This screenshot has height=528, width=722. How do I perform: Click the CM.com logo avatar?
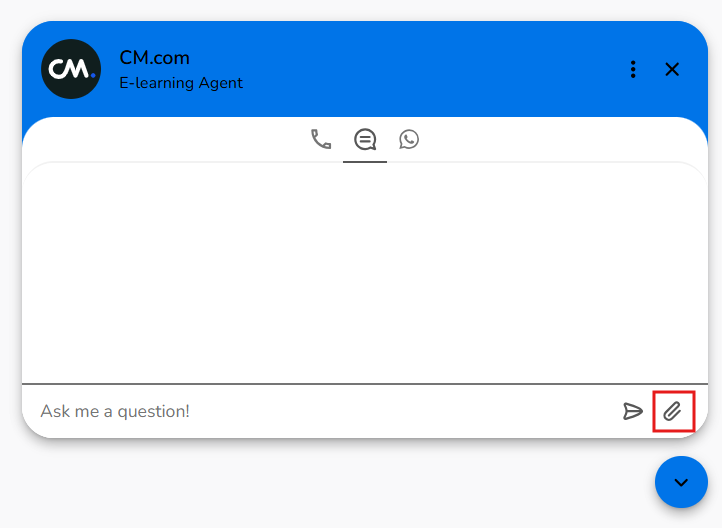(x=71, y=69)
